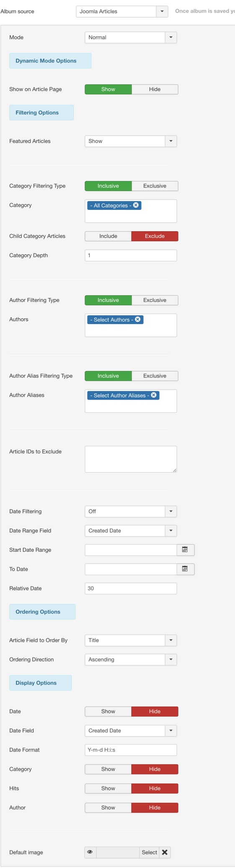Viewport: 235px width, 868px height.
Task: Open Ordering Direction dropdown
Action: (x=131, y=659)
